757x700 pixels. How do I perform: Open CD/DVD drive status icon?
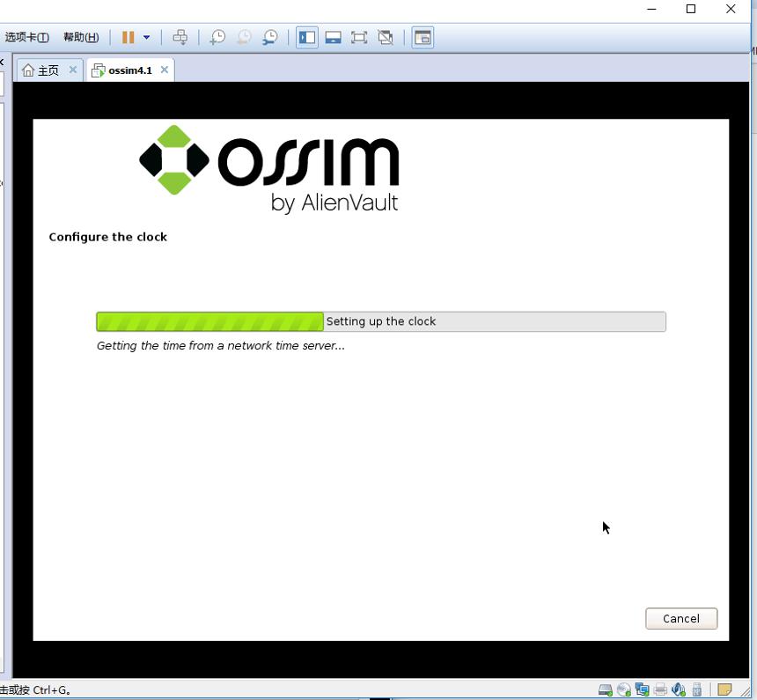pyautogui.click(x=624, y=689)
